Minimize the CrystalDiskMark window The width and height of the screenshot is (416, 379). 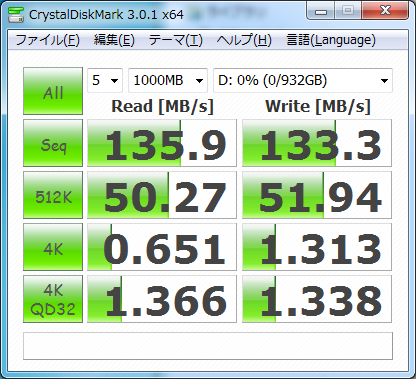(321, 11)
